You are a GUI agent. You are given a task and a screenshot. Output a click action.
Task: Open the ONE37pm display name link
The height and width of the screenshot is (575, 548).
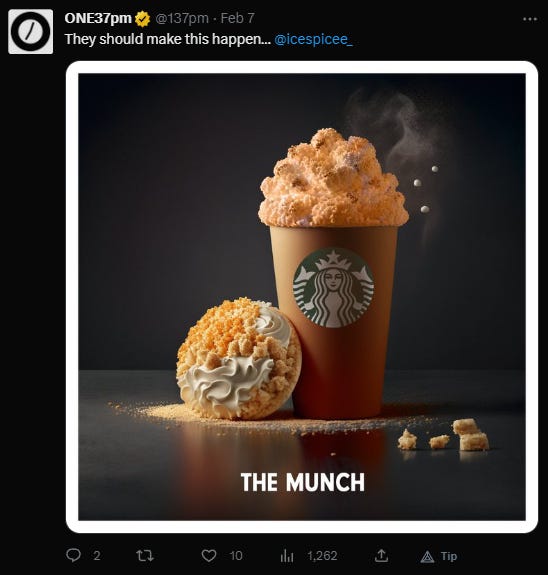[98, 18]
